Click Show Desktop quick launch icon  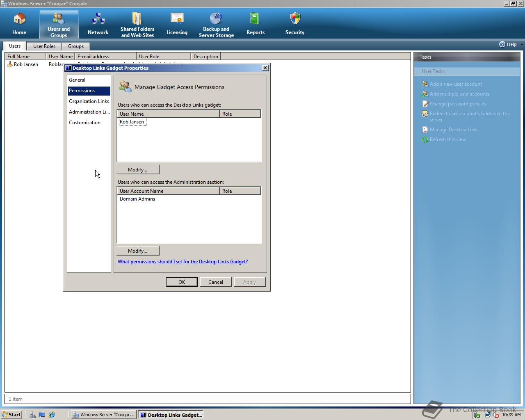[x=42, y=415]
